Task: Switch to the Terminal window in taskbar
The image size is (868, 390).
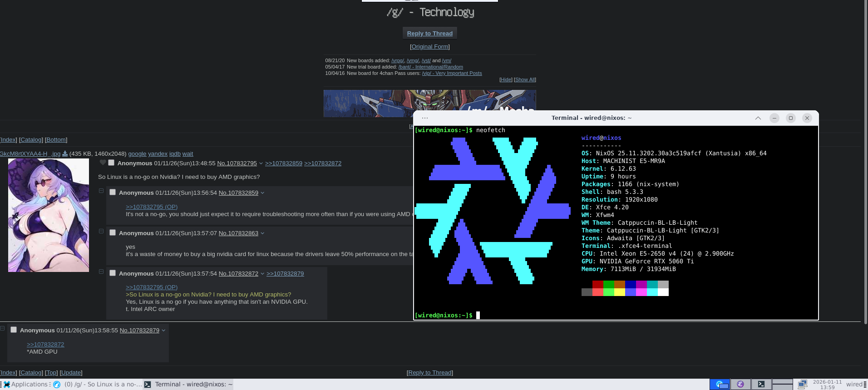Action: [x=188, y=384]
